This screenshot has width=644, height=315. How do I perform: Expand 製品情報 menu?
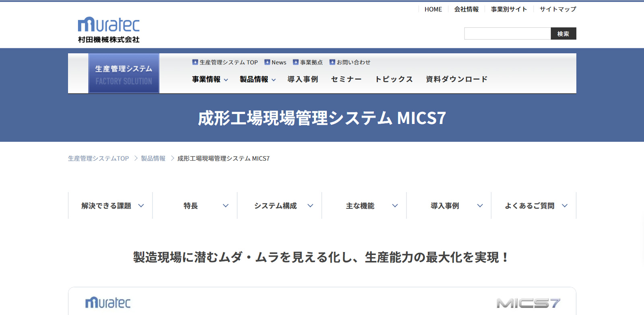coord(258,79)
